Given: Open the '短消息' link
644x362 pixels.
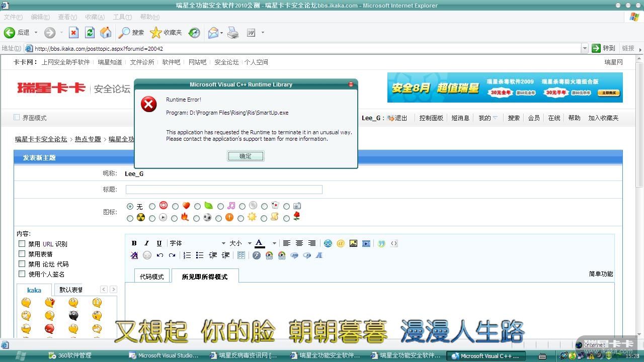Looking at the screenshot, I should pyautogui.click(x=460, y=118).
